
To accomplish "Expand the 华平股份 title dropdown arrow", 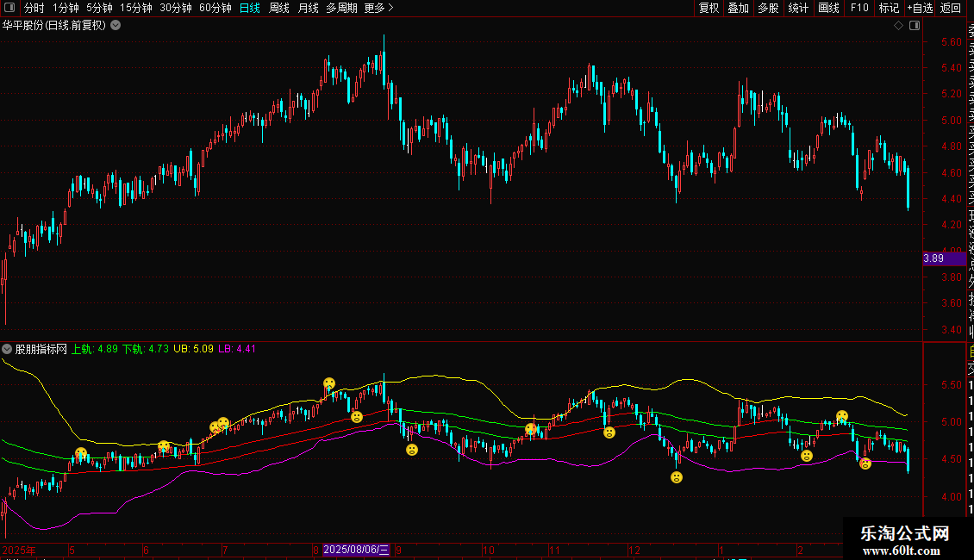I will click(116, 25).
